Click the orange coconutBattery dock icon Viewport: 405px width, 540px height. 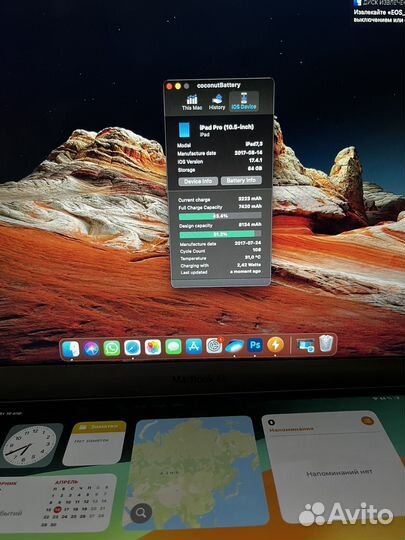[276, 344]
